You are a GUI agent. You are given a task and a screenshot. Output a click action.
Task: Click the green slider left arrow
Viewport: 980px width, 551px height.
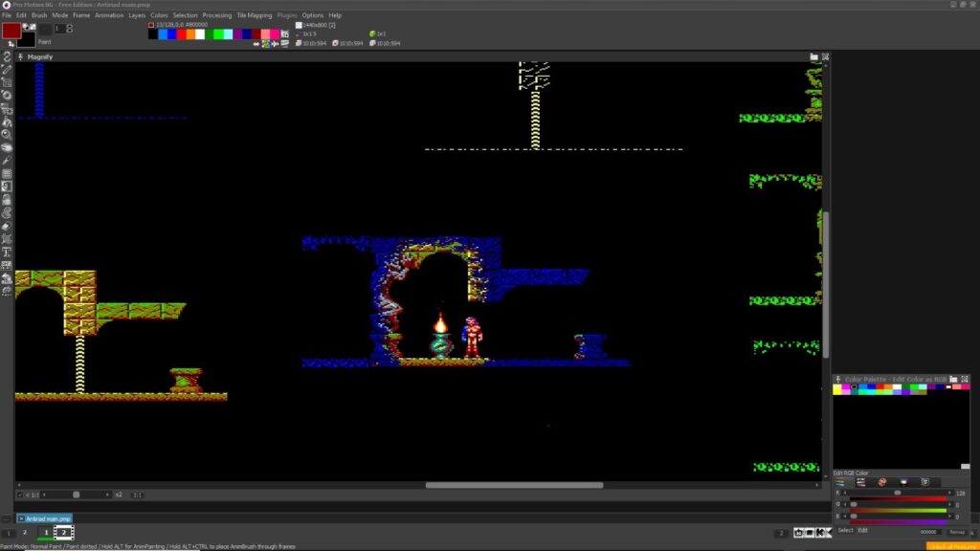pyautogui.click(x=845, y=505)
